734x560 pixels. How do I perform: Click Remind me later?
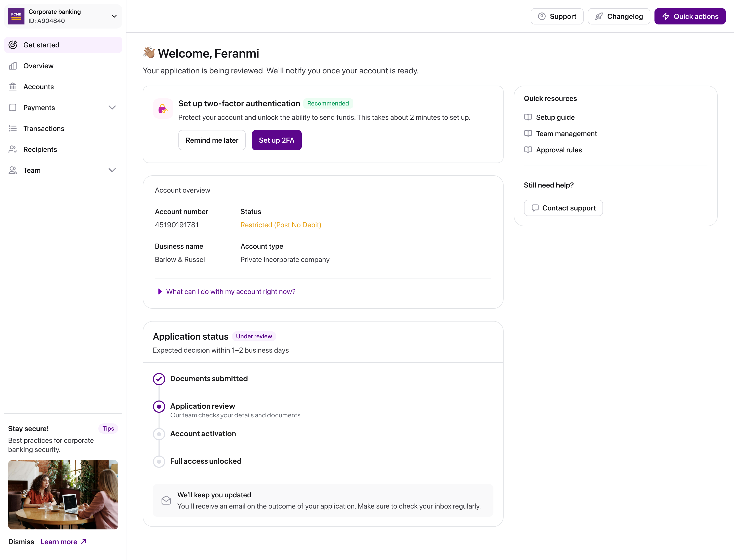(x=212, y=140)
